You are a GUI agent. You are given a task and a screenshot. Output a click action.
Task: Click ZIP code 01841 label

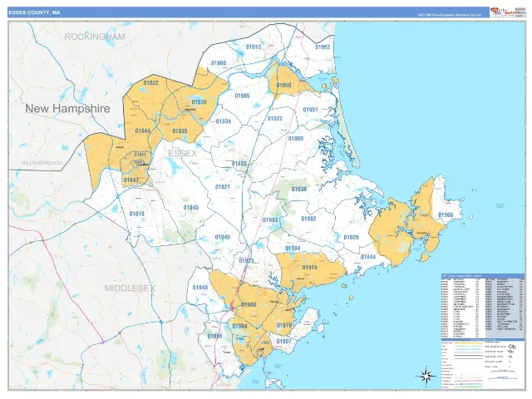[140, 155]
